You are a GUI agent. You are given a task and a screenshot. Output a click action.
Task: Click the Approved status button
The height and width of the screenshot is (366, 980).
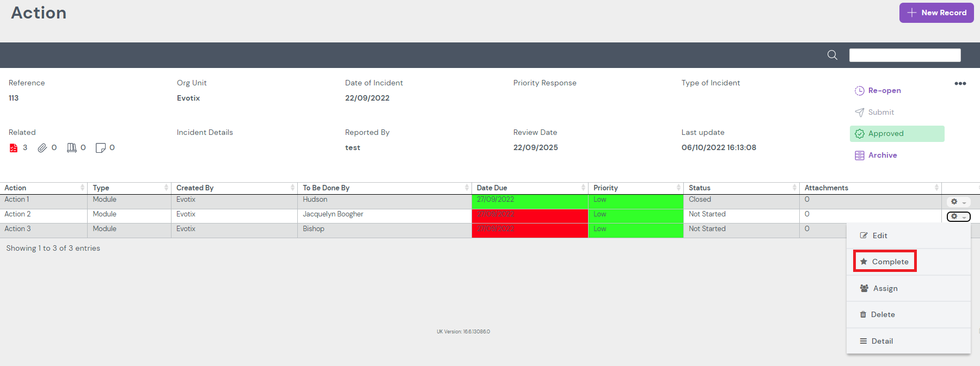(x=896, y=134)
